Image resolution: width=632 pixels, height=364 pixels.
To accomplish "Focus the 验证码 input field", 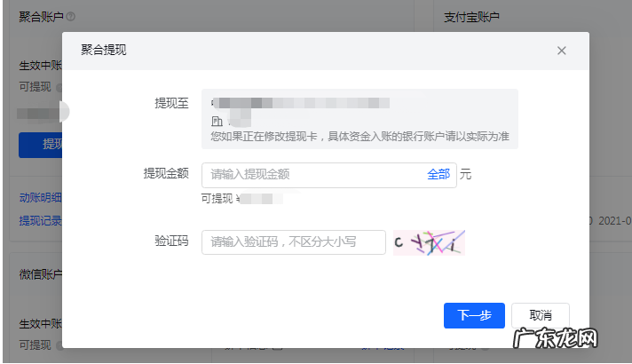I will (x=294, y=241).
